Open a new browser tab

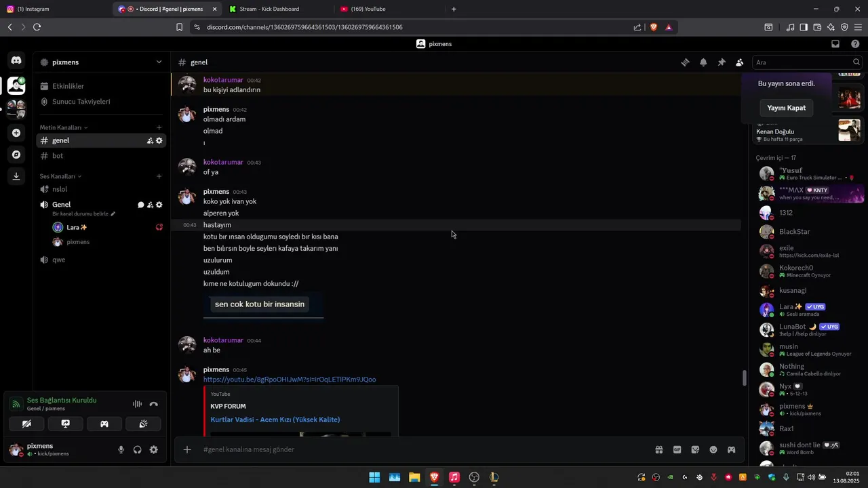click(454, 9)
